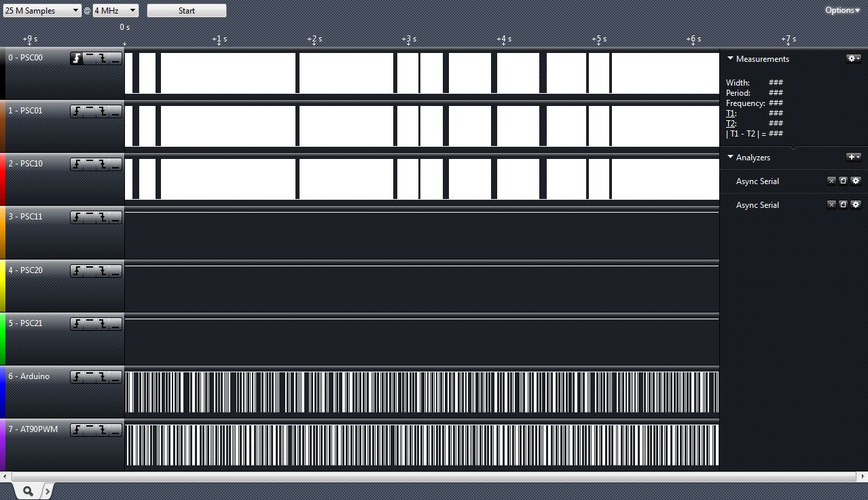Click the 7 - AT90PWM channel label
Screen dimensions: 868x500
tap(33, 429)
